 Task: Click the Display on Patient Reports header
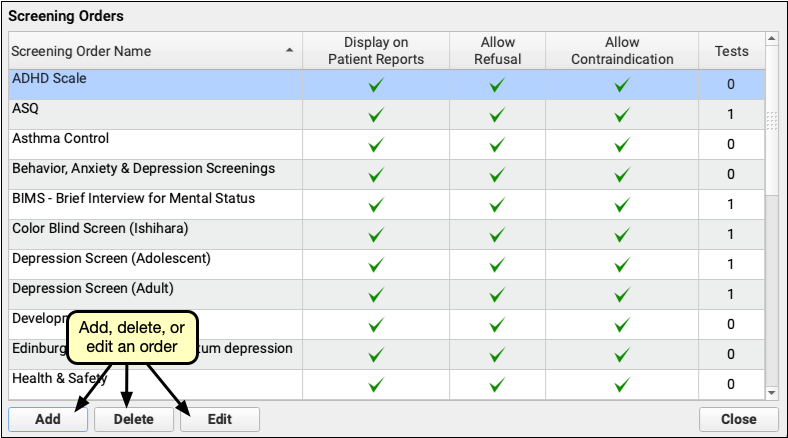pyautogui.click(x=376, y=51)
